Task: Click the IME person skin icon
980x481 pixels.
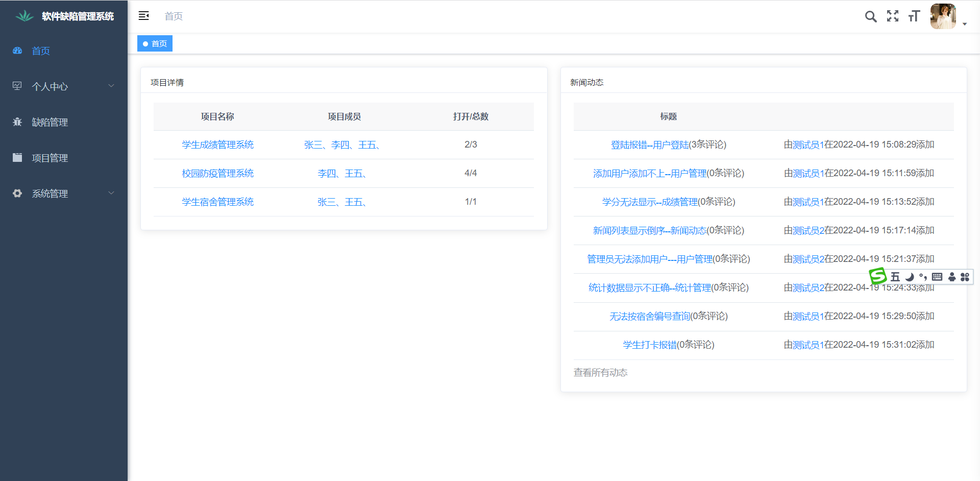Action: click(952, 277)
